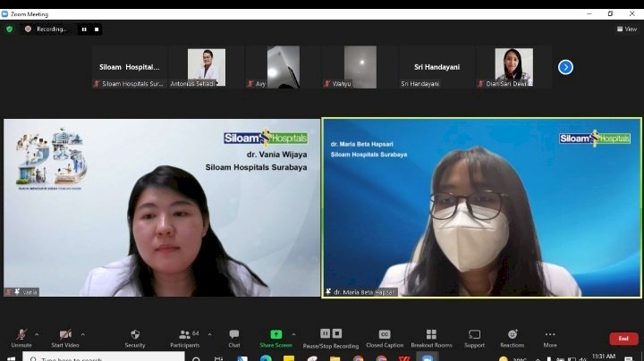The image size is (644, 361).
Task: Select Dian Sari Dewi's video thumbnail
Action: (513, 67)
